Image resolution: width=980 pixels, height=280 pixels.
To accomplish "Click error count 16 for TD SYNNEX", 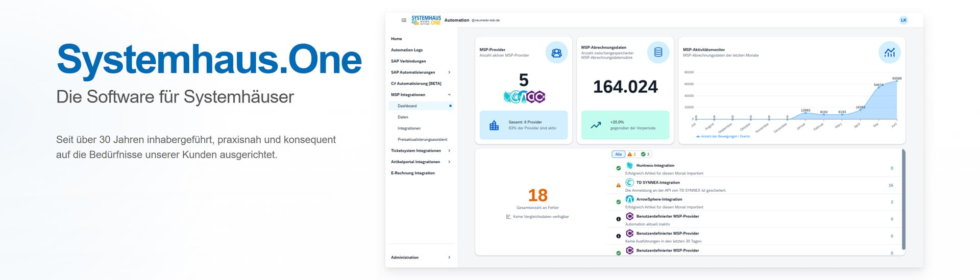I will [891, 185].
